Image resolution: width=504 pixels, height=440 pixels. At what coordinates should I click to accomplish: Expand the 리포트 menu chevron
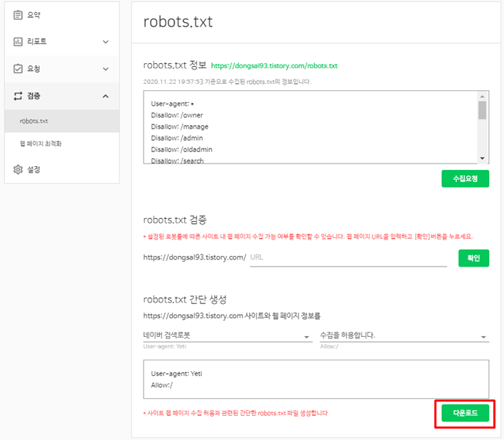(105, 42)
